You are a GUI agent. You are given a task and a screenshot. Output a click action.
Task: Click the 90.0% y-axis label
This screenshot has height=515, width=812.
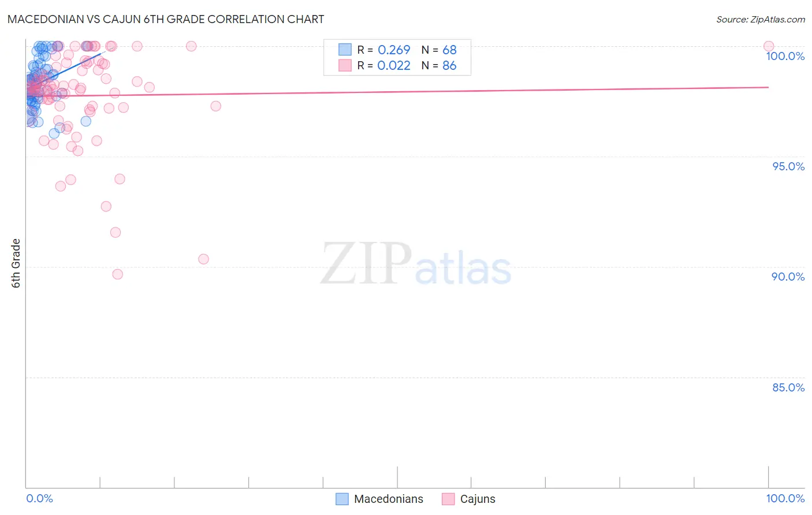(788, 277)
